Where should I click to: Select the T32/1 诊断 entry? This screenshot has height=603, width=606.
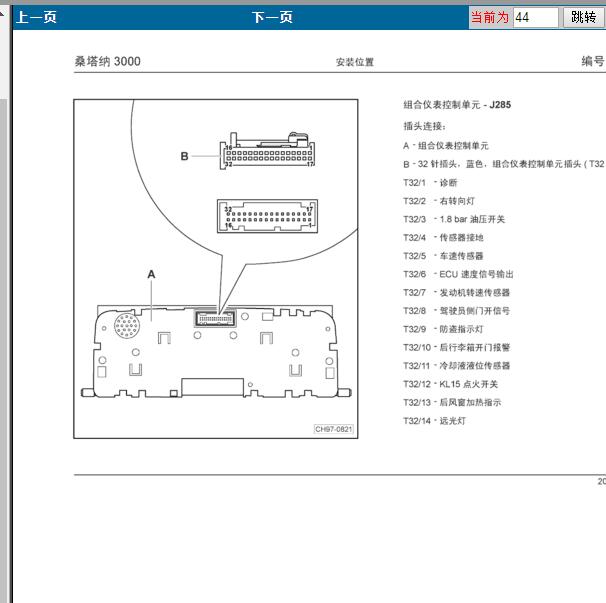[x=430, y=182]
